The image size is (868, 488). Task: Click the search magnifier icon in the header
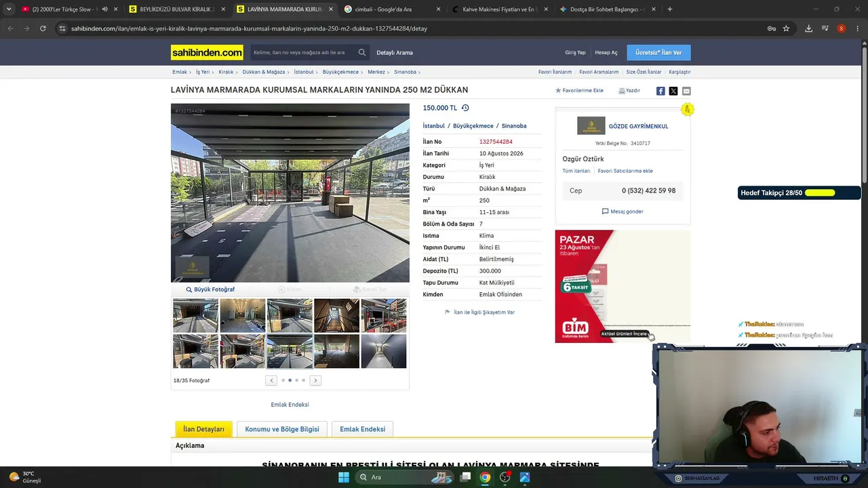point(362,52)
